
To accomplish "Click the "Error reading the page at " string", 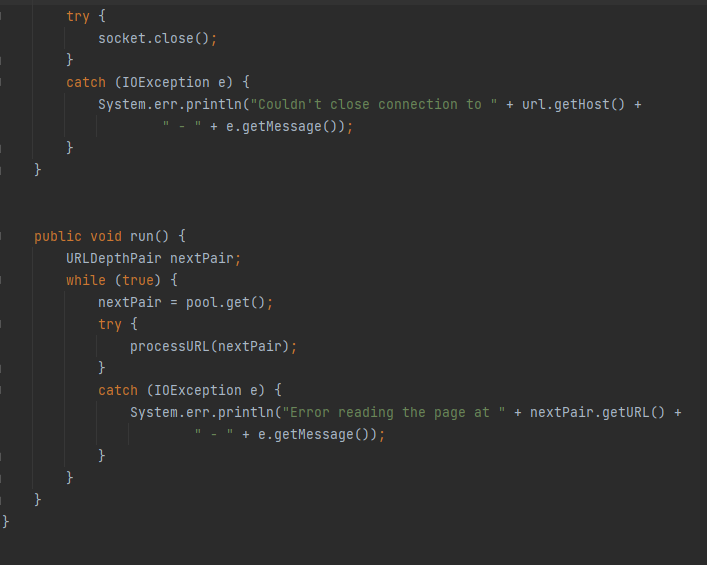I will (x=394, y=412).
